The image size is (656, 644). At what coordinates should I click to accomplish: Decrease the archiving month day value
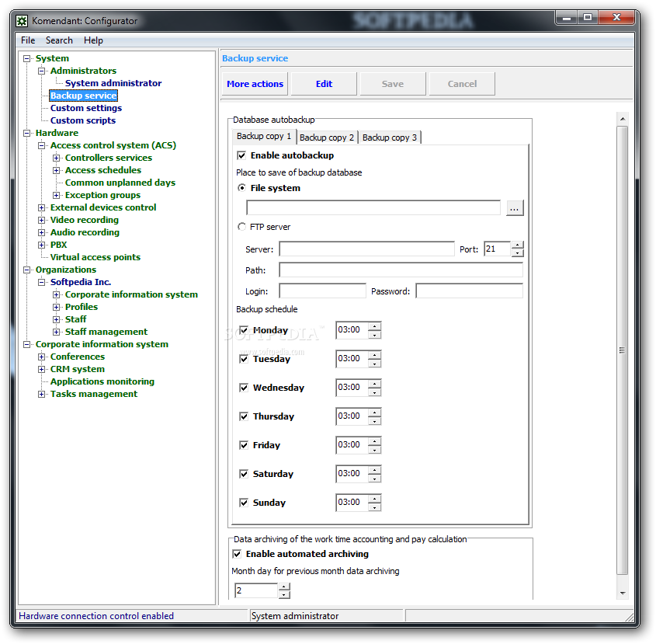tap(284, 594)
